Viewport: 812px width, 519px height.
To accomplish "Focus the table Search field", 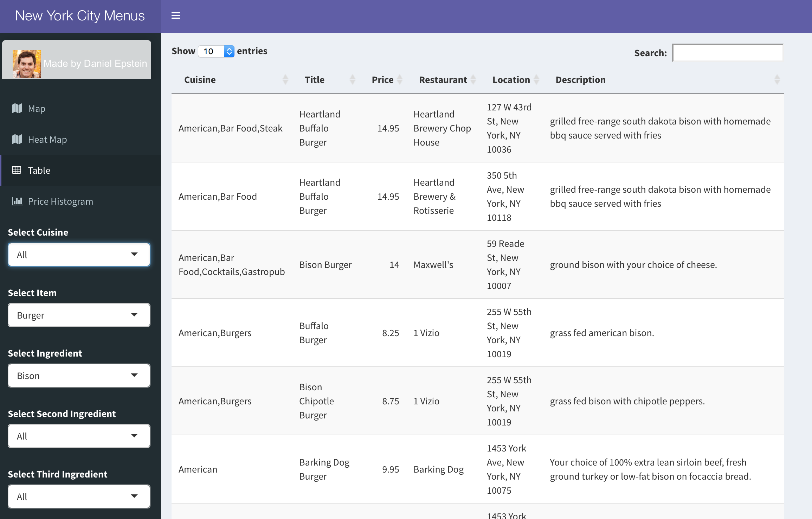I will 727,53.
